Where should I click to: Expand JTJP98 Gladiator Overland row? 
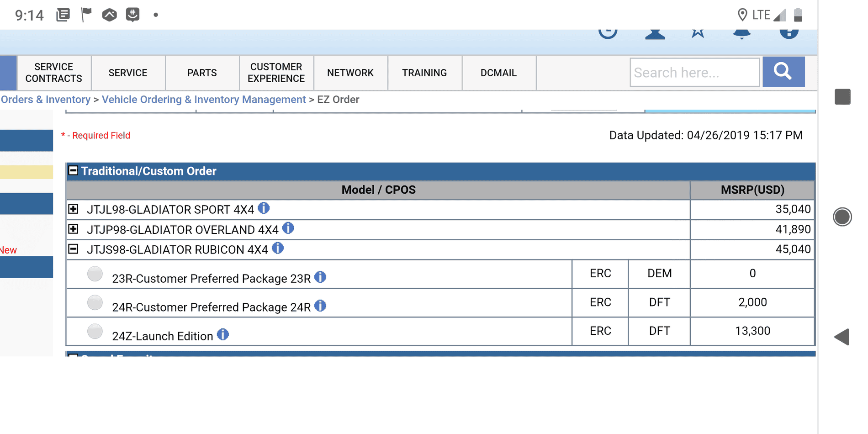[73, 229]
